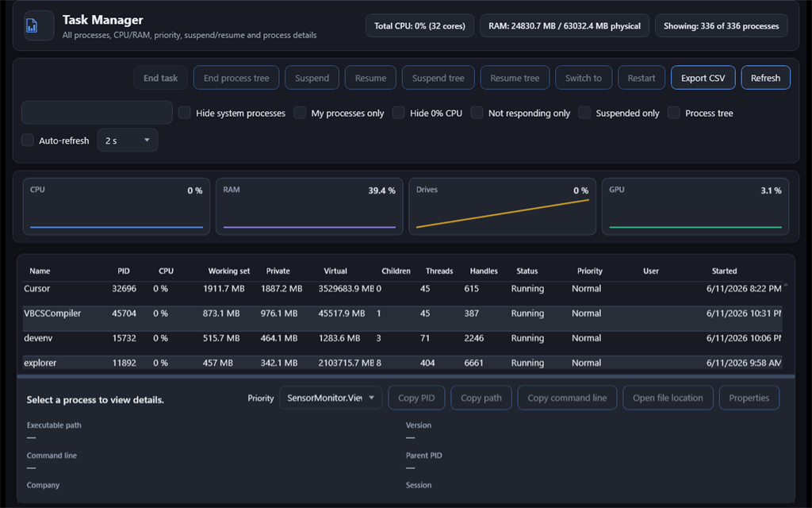This screenshot has height=508, width=812.
Task: Click the End task button
Action: point(160,78)
